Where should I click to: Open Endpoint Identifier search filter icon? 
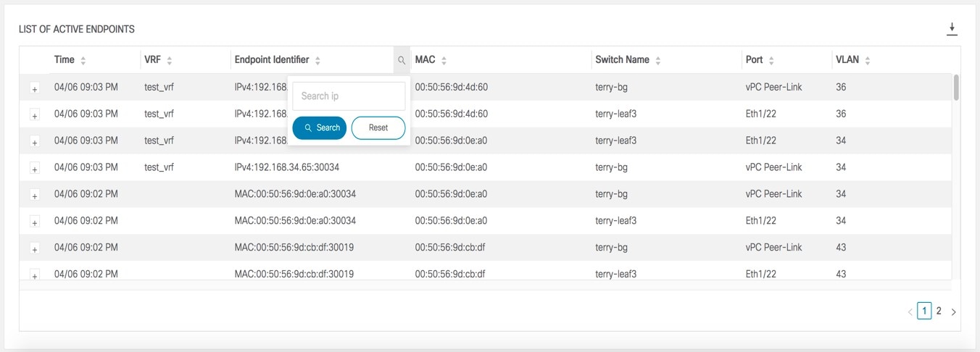(x=402, y=60)
